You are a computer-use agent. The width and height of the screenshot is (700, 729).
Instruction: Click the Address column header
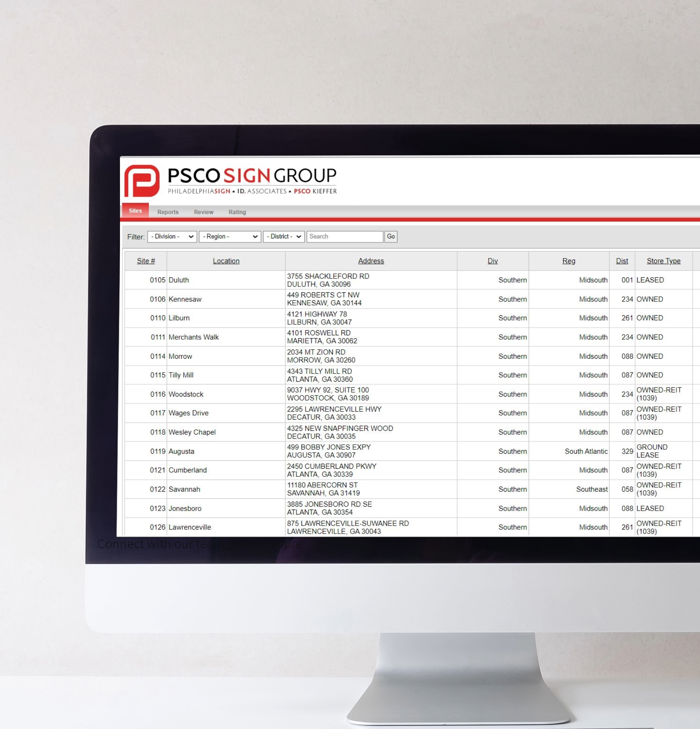(x=371, y=260)
